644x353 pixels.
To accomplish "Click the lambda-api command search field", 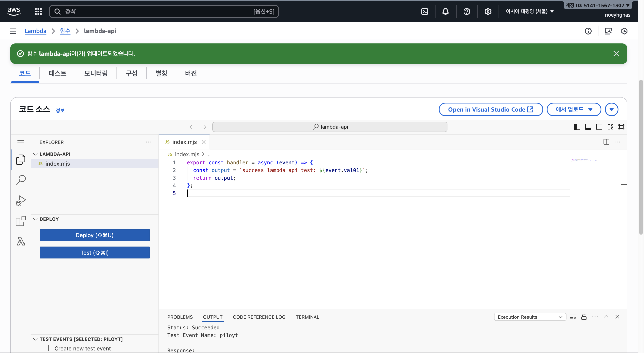I will pos(330,127).
